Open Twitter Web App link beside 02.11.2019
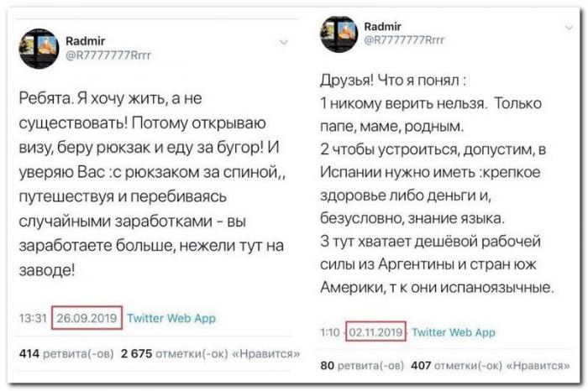The image size is (588, 391). click(x=454, y=332)
